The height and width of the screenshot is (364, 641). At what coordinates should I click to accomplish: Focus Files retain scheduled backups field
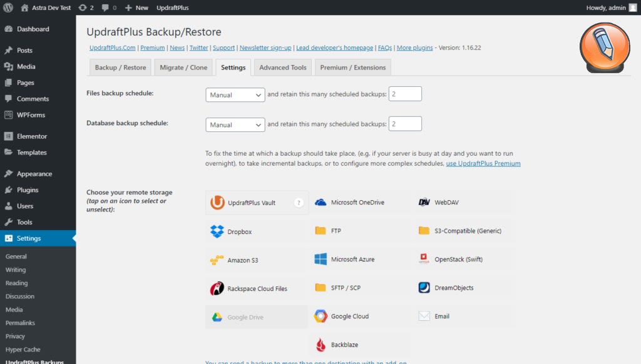[405, 94]
